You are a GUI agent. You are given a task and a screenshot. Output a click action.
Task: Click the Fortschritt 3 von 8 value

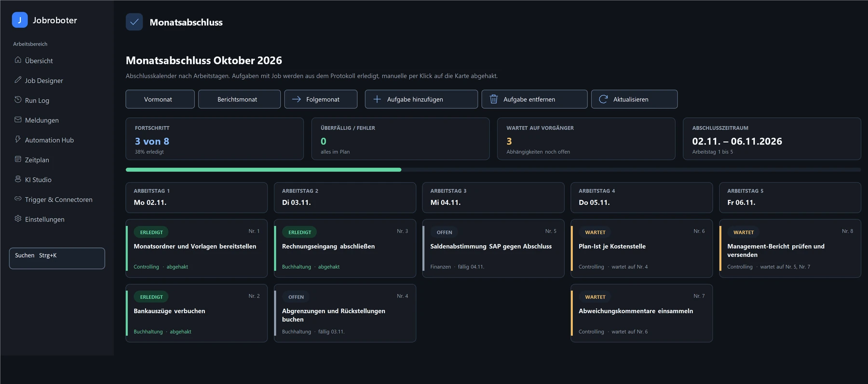(152, 141)
